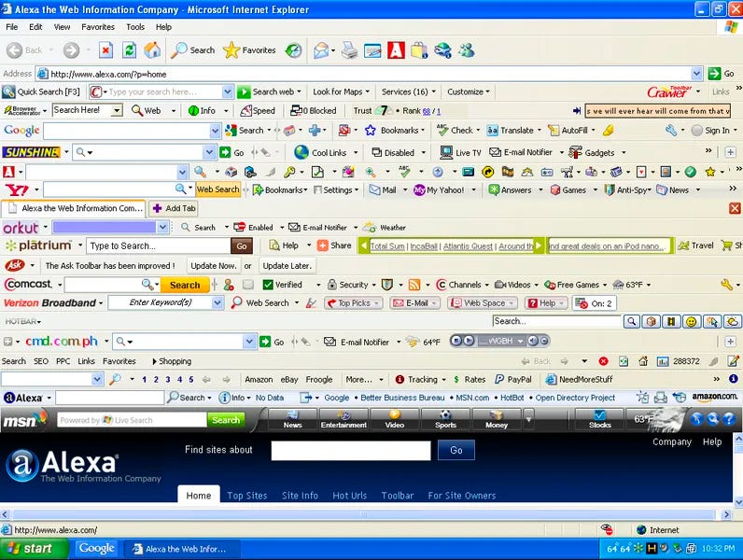Click the orkut logo
Screen dimensions: 743x560
click(x=21, y=228)
